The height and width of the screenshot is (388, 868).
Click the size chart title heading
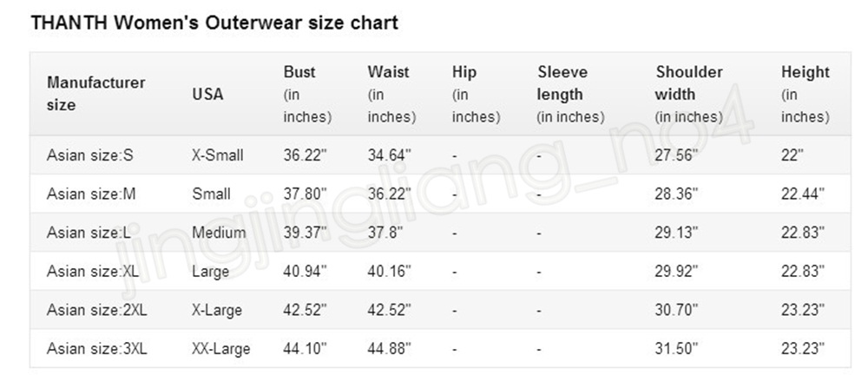pos(214,23)
